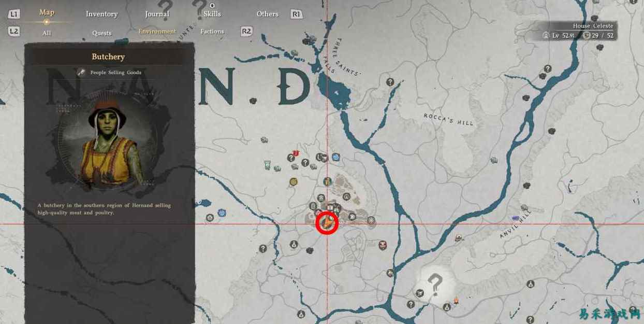Open the Skills tab
644x324 pixels.
coord(212,14)
